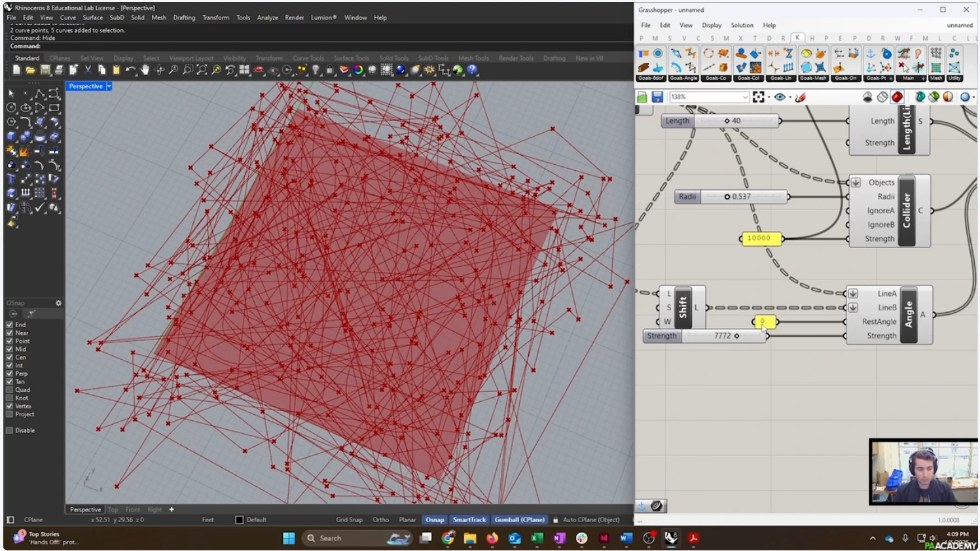Image resolution: width=980 pixels, height=551 pixels.
Task: Open the Rhino Curve menu
Action: coord(68,18)
